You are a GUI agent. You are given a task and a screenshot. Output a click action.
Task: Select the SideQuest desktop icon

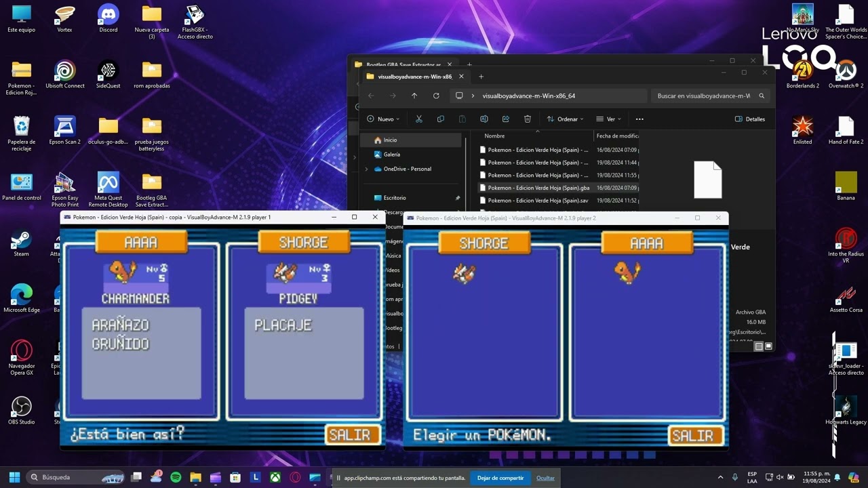108,75
